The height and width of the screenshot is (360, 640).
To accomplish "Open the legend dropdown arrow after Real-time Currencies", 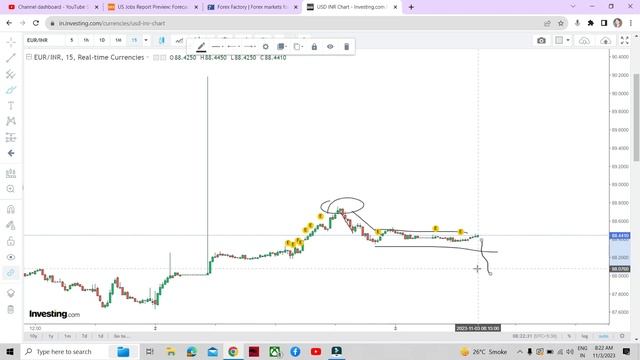I will pos(148,58).
